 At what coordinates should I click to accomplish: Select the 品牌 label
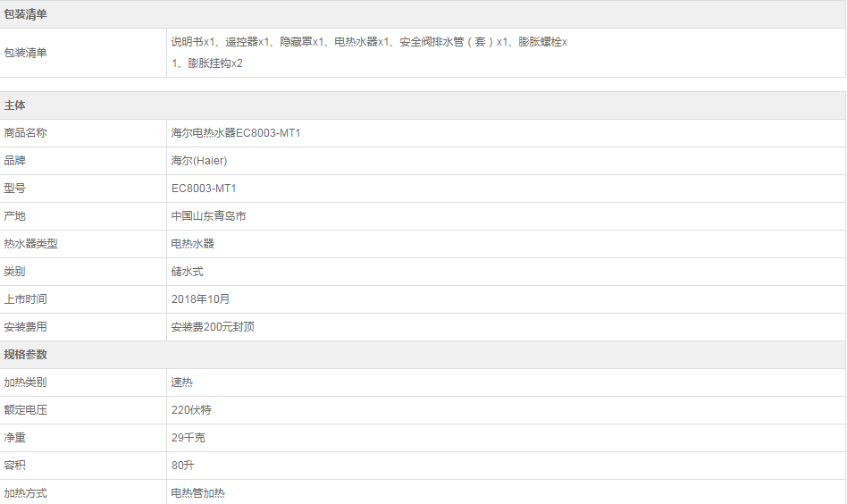[x=14, y=161]
